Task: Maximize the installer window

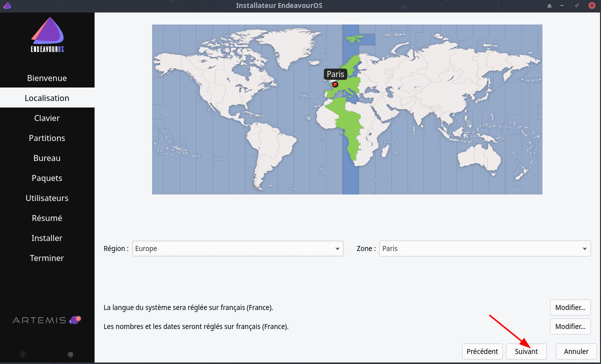Action: (x=577, y=5)
